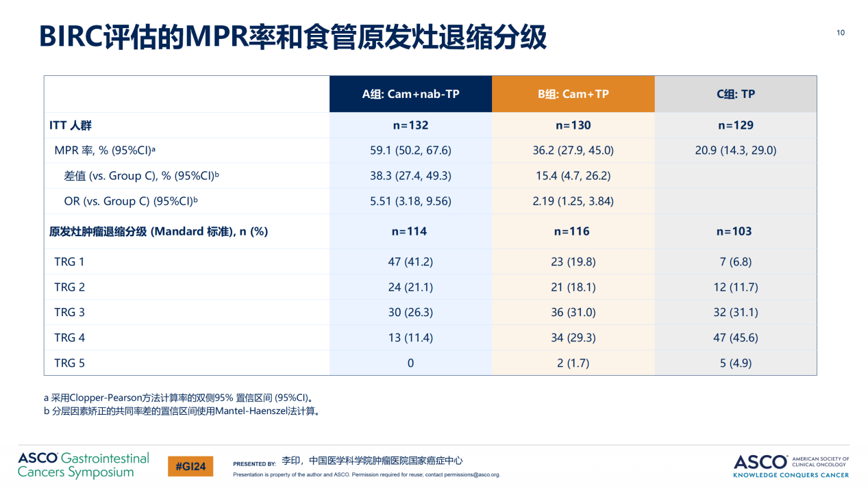Select the value 32 (31.1)
The image size is (868, 488).
(736, 312)
